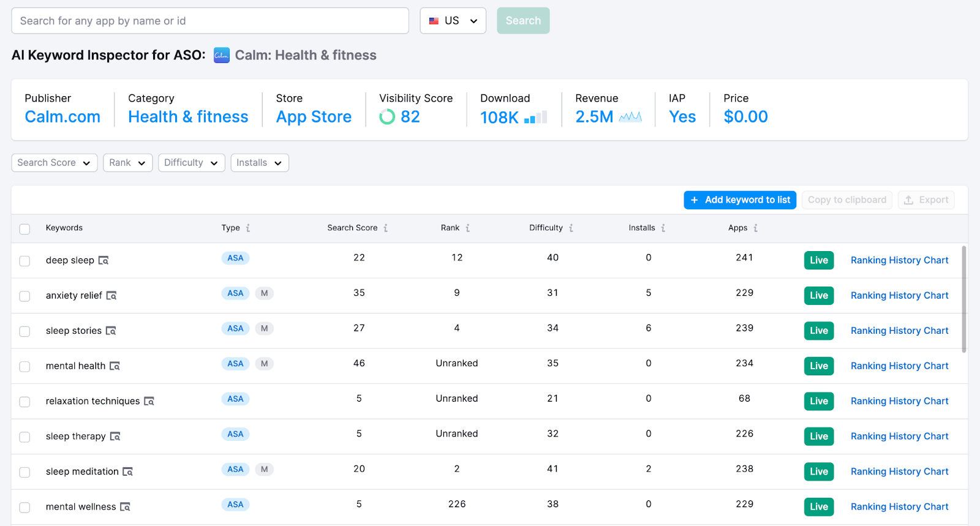Image resolution: width=980 pixels, height=526 pixels.
Task: Click the Export button
Action: [x=926, y=200]
